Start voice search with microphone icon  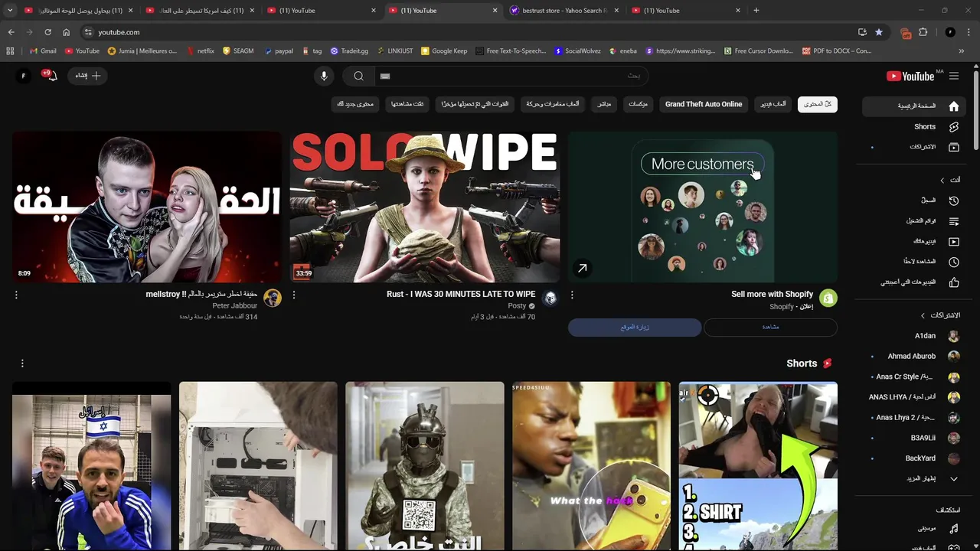324,76
